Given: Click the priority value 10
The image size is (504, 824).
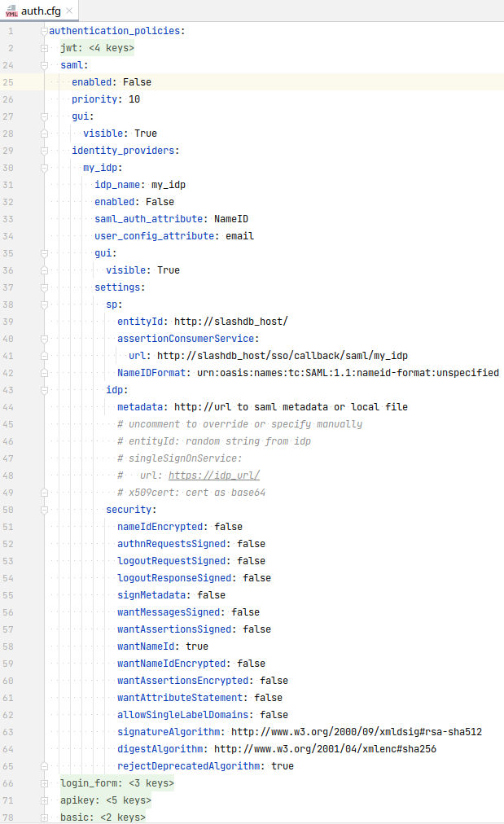Looking at the screenshot, I should click(134, 99).
